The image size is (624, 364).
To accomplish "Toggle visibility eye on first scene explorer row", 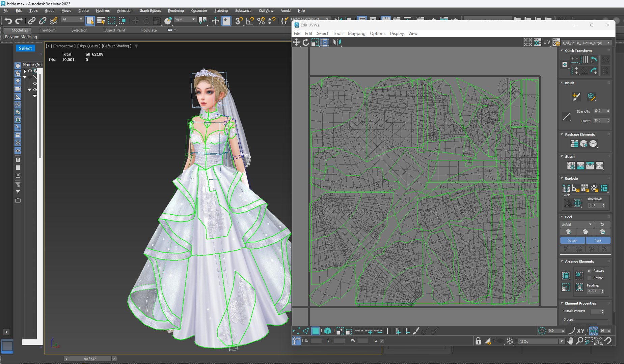I will pos(30,71).
